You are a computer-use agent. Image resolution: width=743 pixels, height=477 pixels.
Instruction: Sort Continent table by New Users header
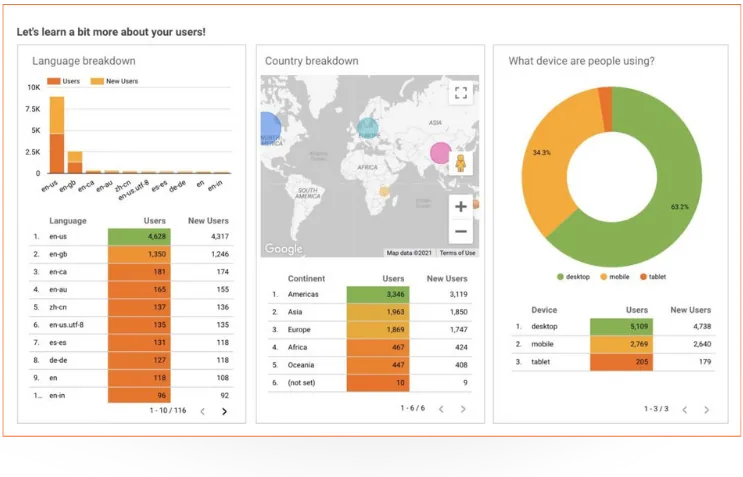[447, 279]
